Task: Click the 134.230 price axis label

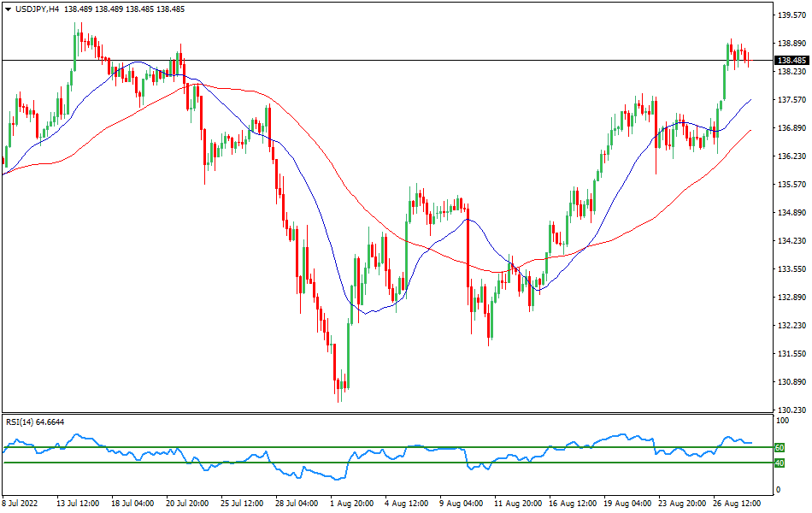Action: pyautogui.click(x=792, y=241)
